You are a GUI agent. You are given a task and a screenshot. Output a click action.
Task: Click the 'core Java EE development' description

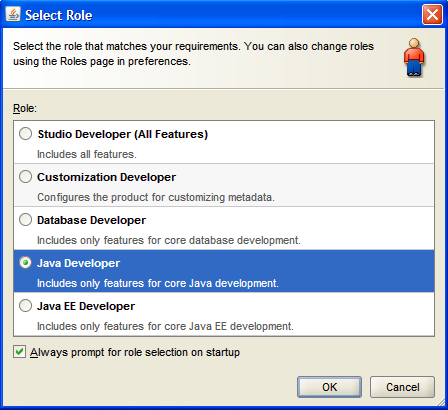165,326
